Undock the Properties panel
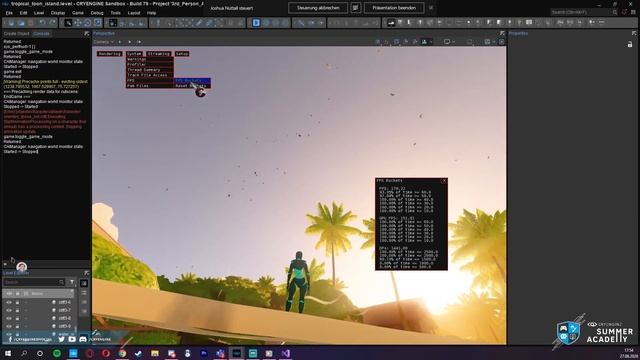This screenshot has width=640, height=360. coord(634,33)
